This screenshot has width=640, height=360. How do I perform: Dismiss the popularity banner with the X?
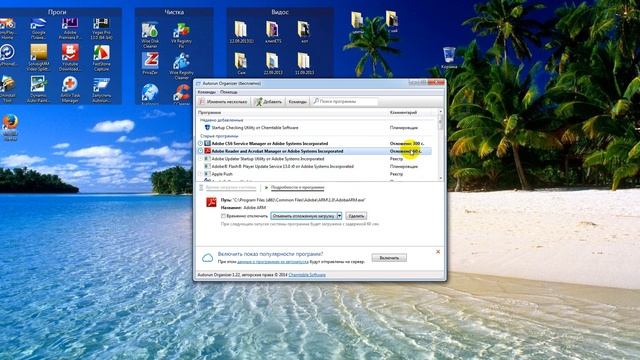pos(438,252)
